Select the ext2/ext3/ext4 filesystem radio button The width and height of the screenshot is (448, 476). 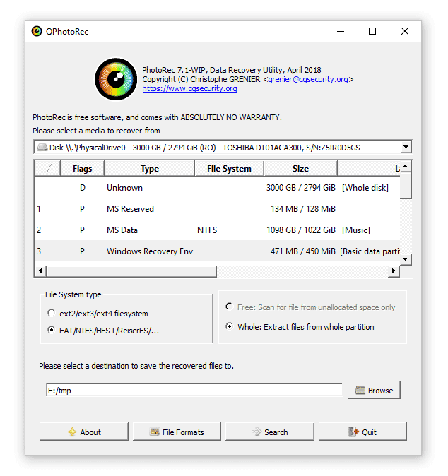[x=52, y=313]
